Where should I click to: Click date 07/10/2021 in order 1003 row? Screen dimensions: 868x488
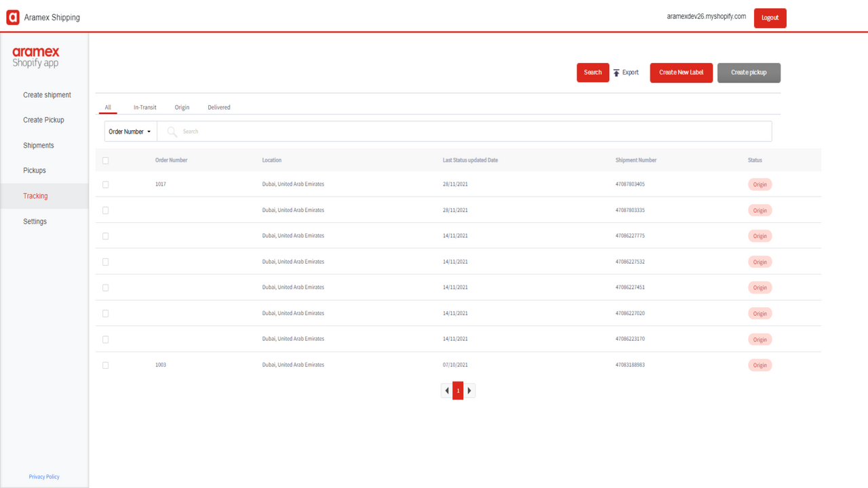pos(455,365)
